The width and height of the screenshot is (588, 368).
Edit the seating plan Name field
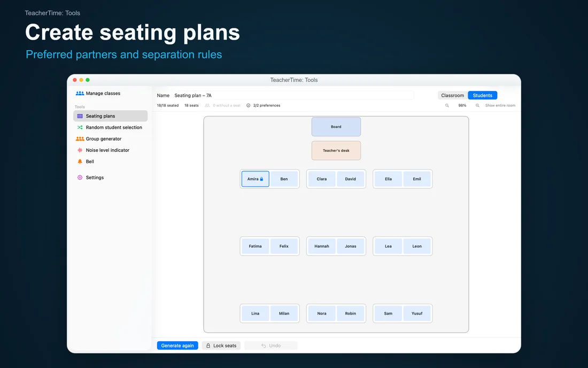point(293,96)
